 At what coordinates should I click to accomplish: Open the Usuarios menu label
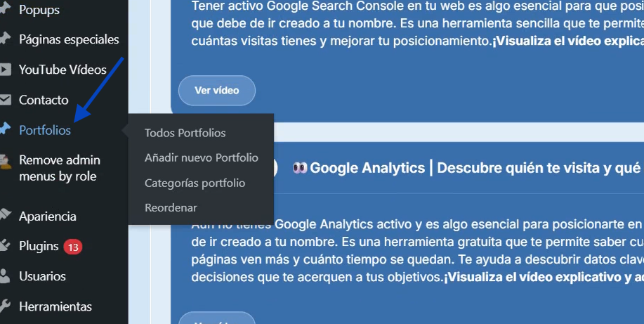click(x=42, y=276)
